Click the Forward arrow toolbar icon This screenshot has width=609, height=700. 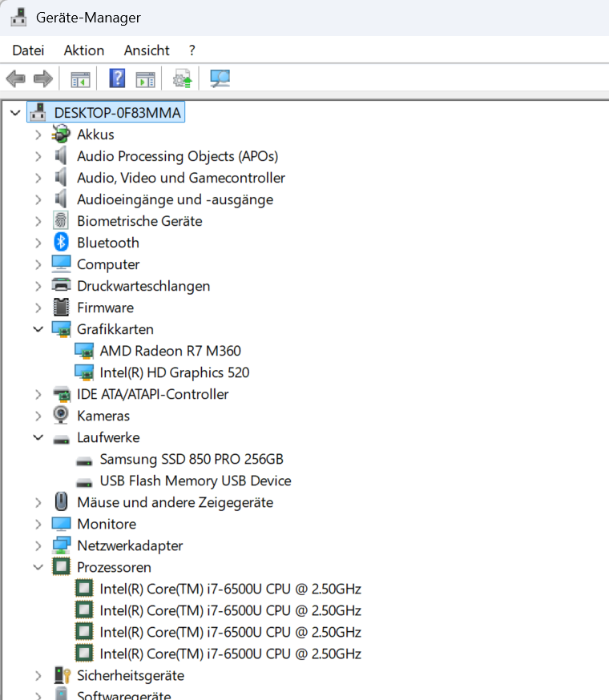43,79
